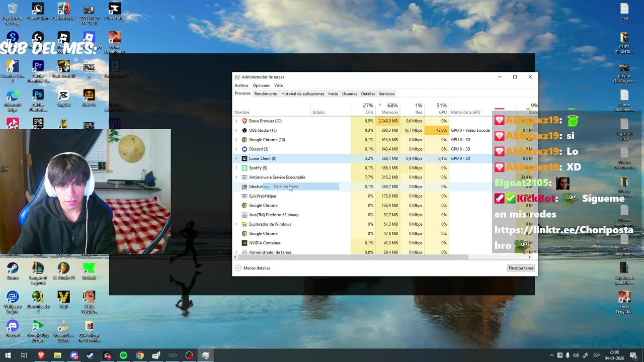Expand OBS Studio (16) process group

pos(236,130)
